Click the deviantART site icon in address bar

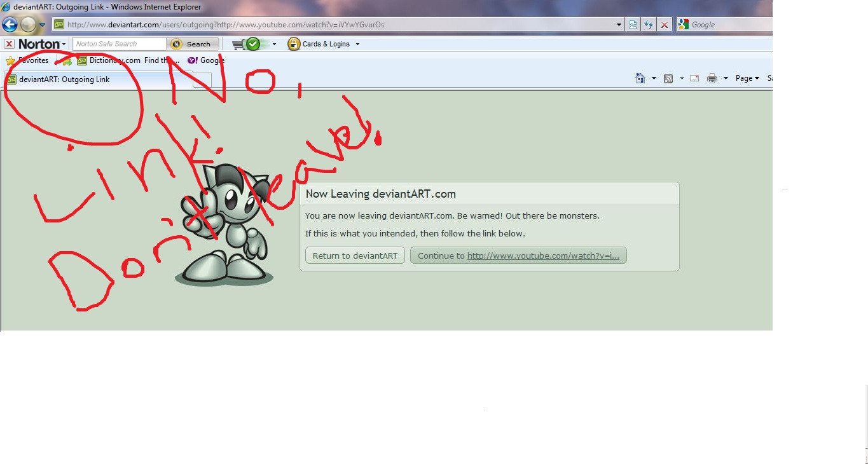59,25
